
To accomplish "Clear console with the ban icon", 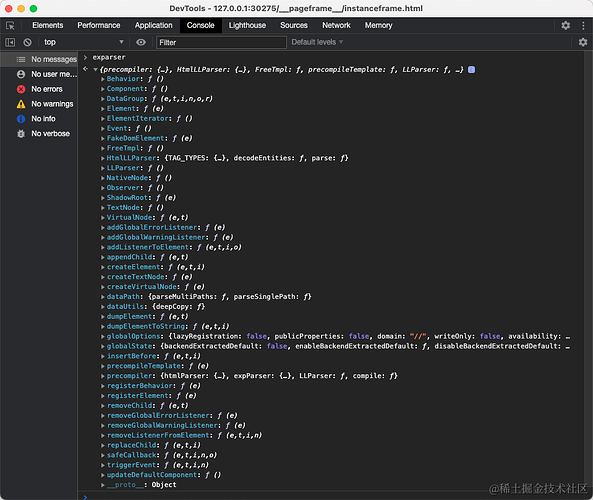I will [x=28, y=42].
